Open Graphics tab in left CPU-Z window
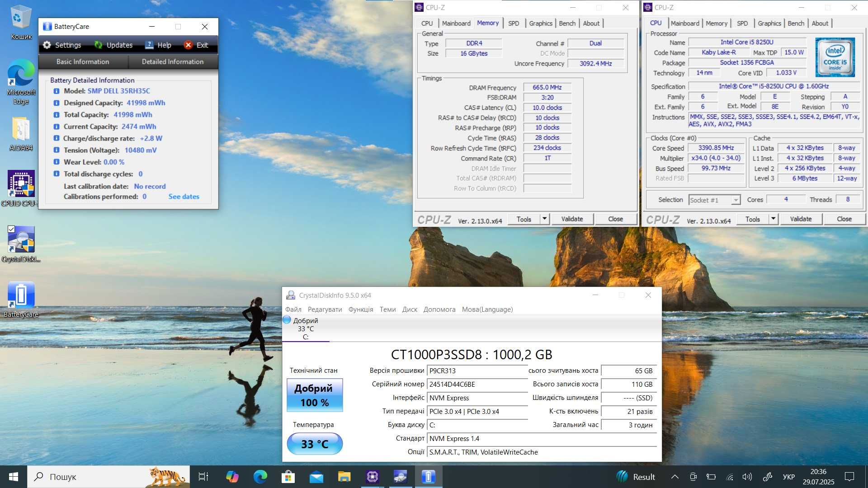 tap(541, 23)
